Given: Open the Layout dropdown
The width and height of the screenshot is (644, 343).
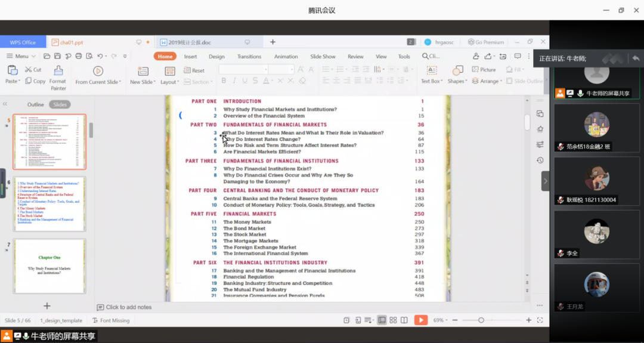Looking at the screenshot, I should pos(170,82).
